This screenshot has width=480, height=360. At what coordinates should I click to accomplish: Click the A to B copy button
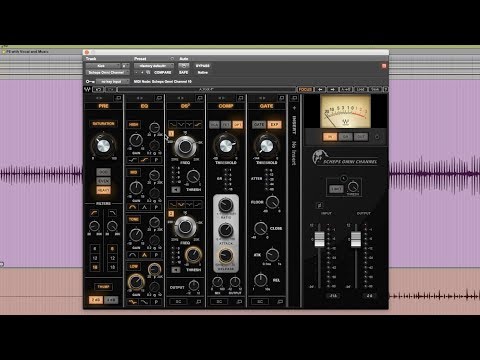(x=345, y=89)
